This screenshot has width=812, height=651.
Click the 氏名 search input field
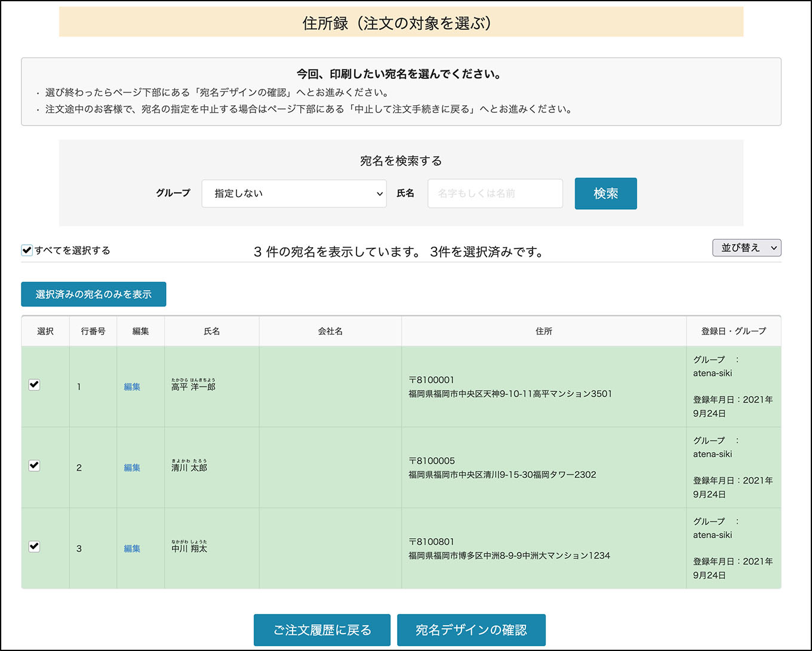point(495,194)
